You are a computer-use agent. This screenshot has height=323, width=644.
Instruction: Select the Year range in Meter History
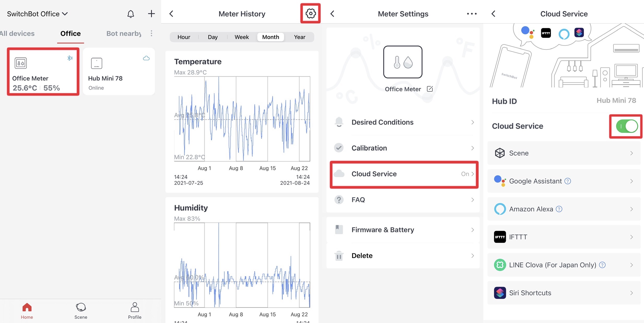point(299,37)
